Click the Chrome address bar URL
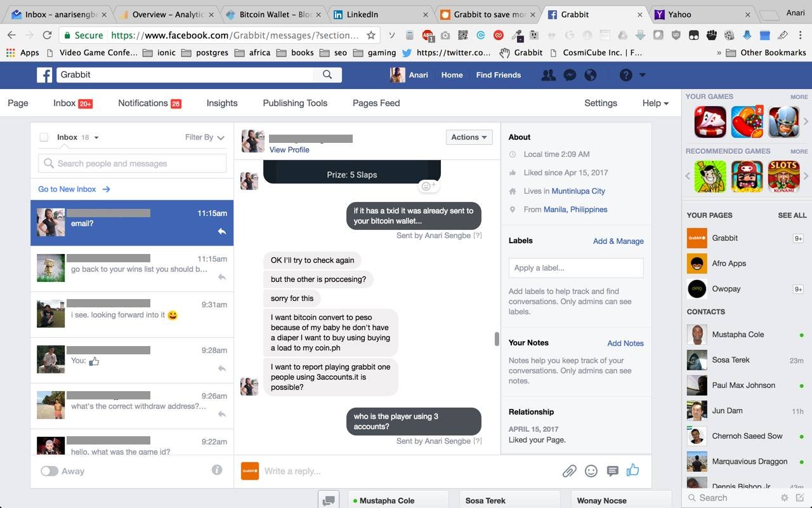 click(x=235, y=36)
